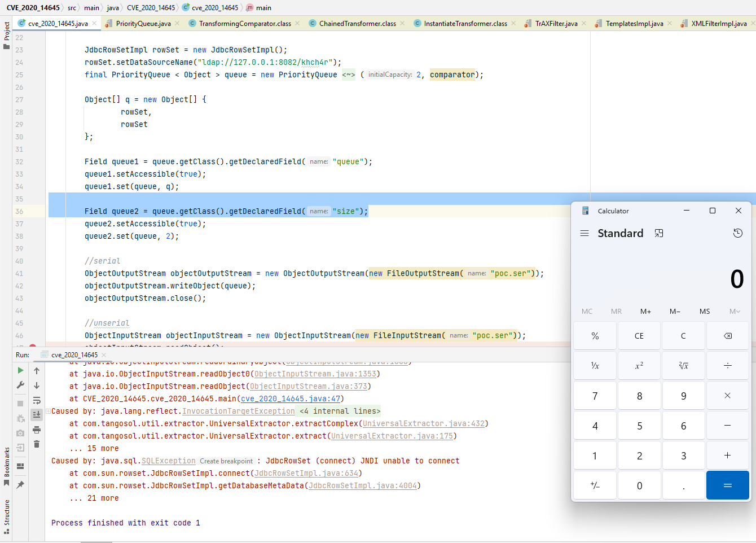The image size is (756, 543).
Task: Open link JdbcRowSetImpl.java:634
Action: click(306, 473)
